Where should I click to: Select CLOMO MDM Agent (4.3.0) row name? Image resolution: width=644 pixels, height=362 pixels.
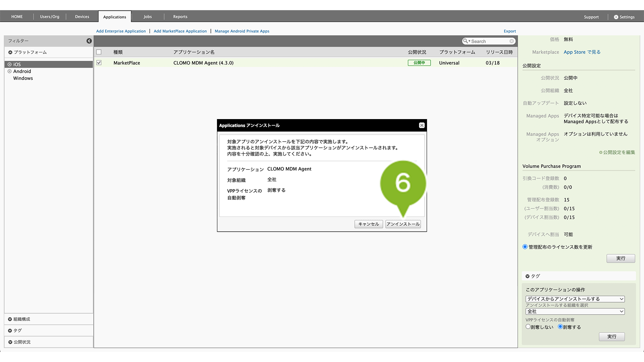tap(204, 63)
